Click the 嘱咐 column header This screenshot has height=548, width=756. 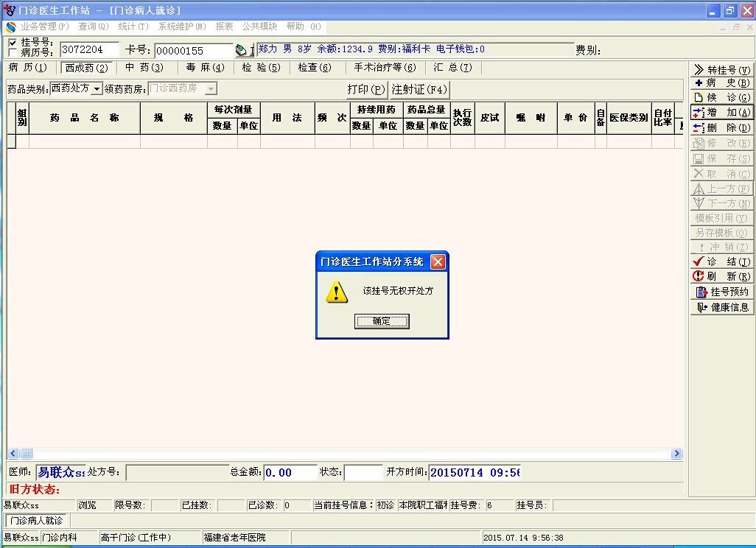(x=531, y=118)
